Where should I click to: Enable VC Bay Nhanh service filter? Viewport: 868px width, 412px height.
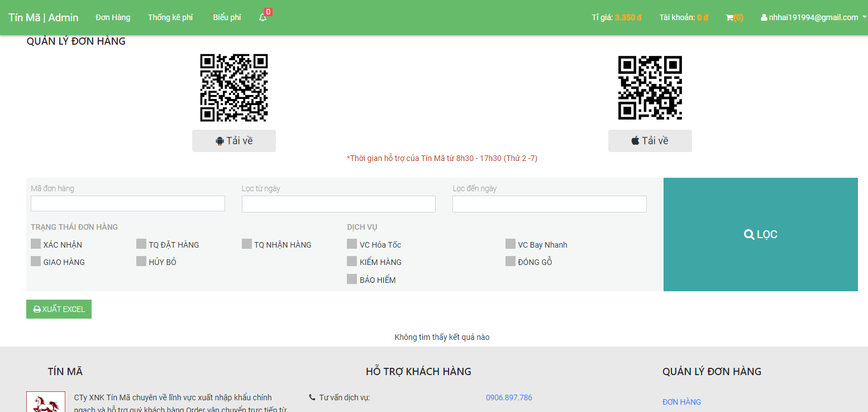click(x=511, y=244)
